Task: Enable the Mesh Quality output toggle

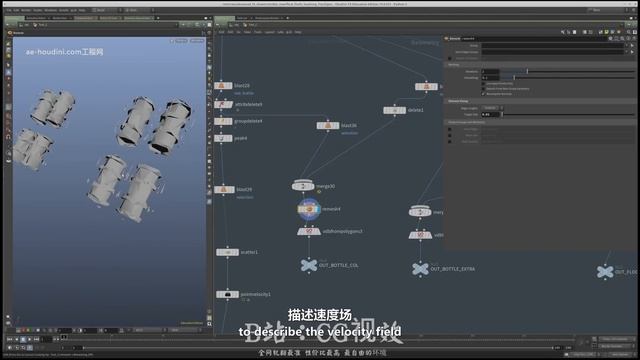Action: 450,141
